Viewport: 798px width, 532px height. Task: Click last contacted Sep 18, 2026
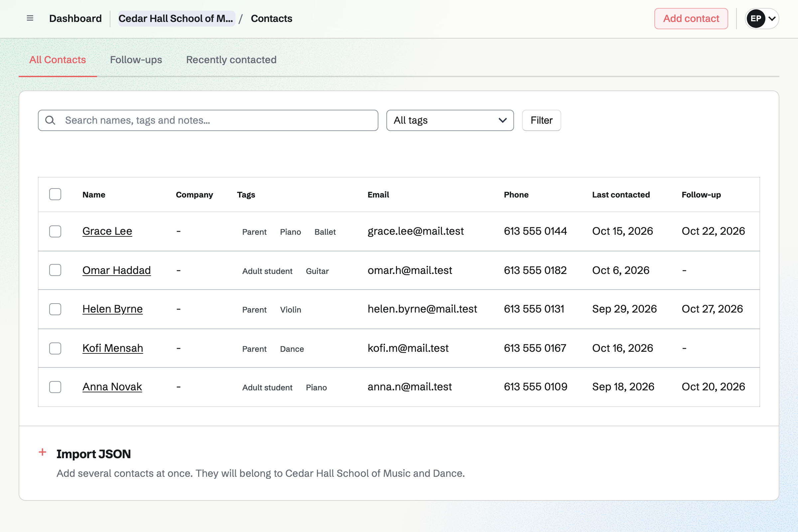[x=623, y=387]
